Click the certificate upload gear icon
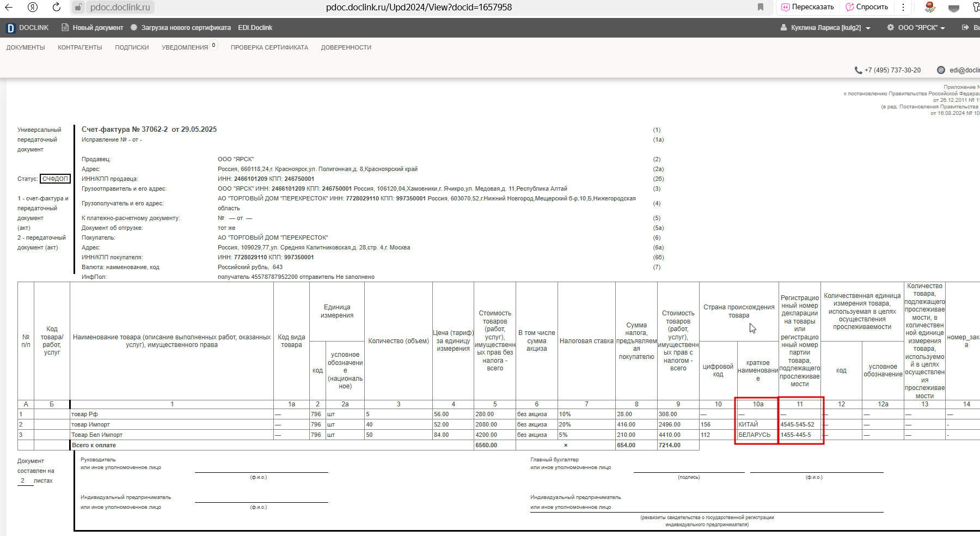980x536 pixels. 134,27
